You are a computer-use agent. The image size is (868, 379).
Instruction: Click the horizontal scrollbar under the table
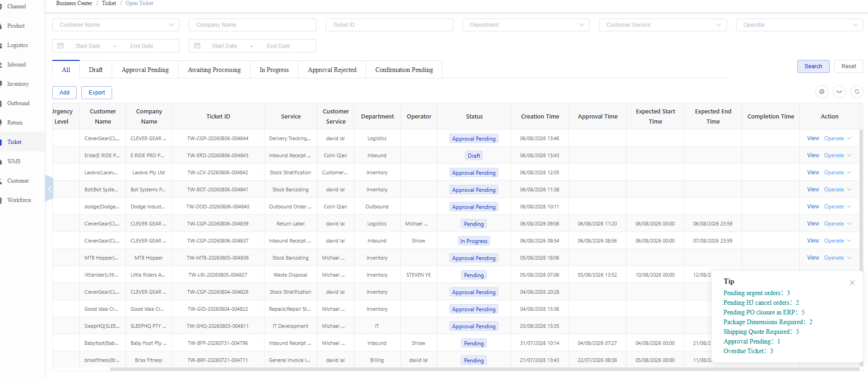484,369
